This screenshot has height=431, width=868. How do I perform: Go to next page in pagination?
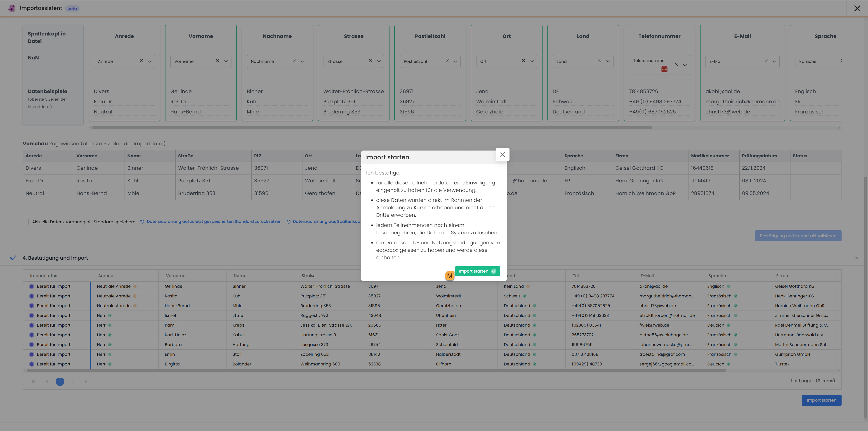[73, 382]
